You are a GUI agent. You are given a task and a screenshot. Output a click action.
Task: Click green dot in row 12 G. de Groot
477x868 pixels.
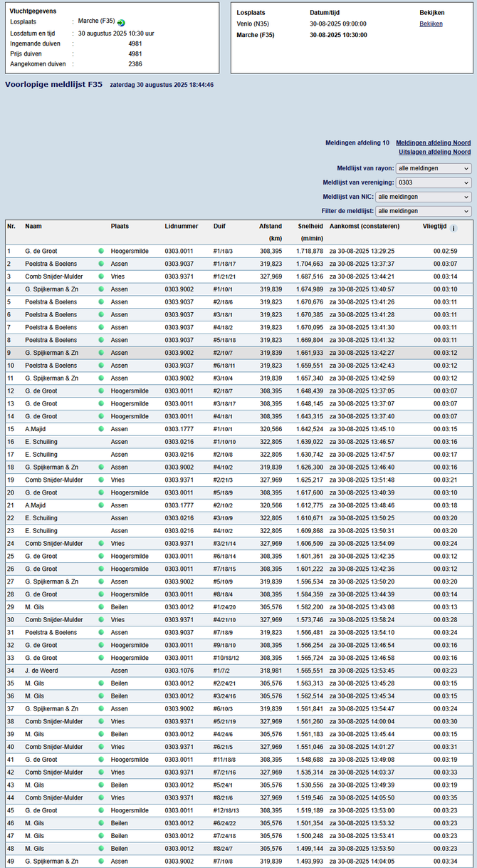click(x=101, y=391)
